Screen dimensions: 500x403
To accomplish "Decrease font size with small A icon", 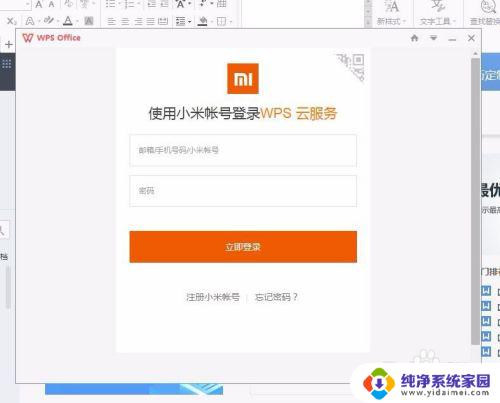I will tap(51, 4).
